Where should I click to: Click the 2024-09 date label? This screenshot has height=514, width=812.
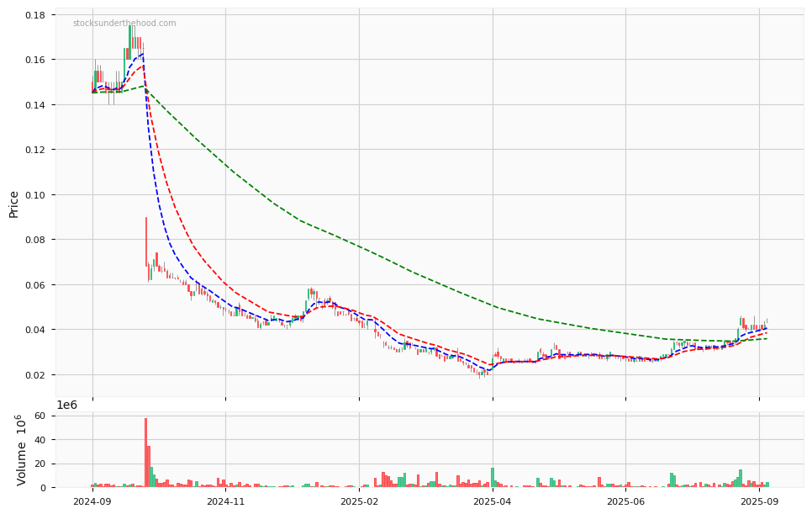92,501
